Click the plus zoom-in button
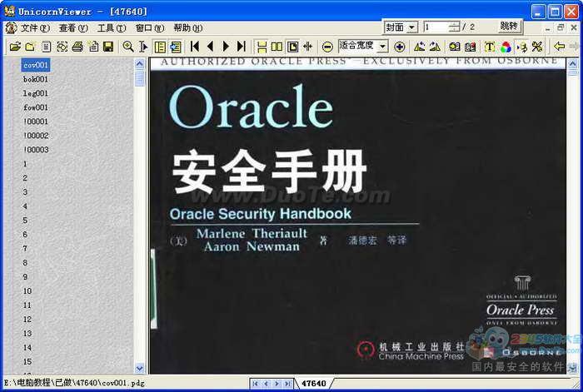Image resolution: width=583 pixels, height=392 pixels. (400, 47)
